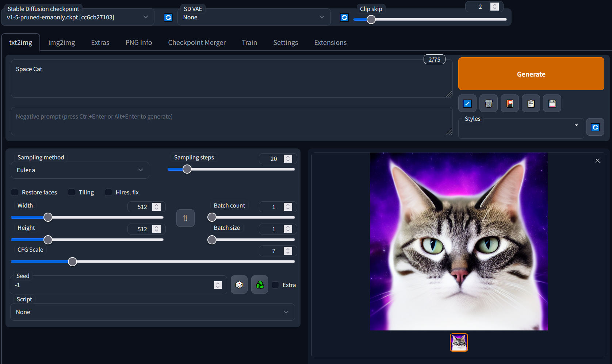Open extra networks with card icon
Screen dimensions: 612x364
(x=509, y=103)
